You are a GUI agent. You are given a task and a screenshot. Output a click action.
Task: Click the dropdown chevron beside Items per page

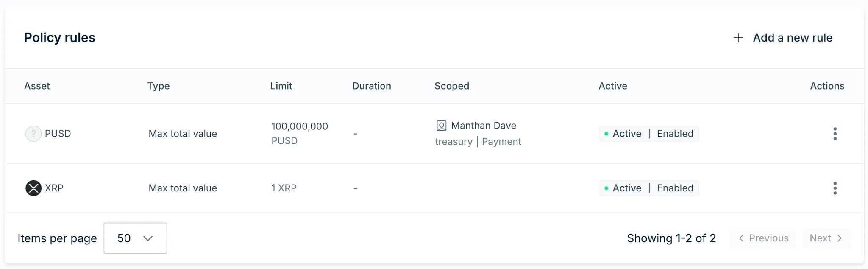[148, 238]
